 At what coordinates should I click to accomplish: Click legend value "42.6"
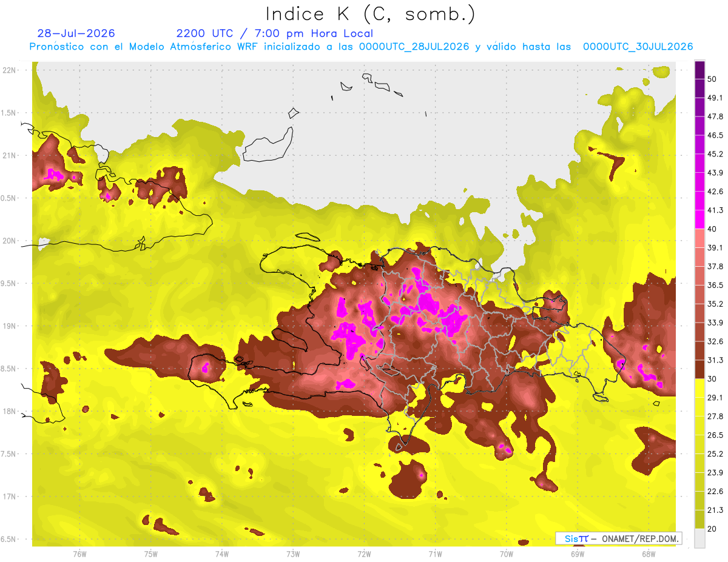(715, 192)
